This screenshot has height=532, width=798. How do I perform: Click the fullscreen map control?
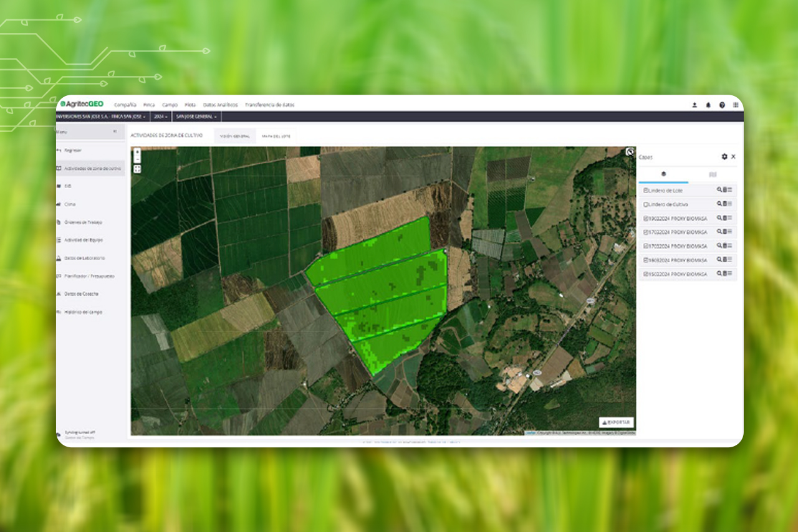[138, 169]
